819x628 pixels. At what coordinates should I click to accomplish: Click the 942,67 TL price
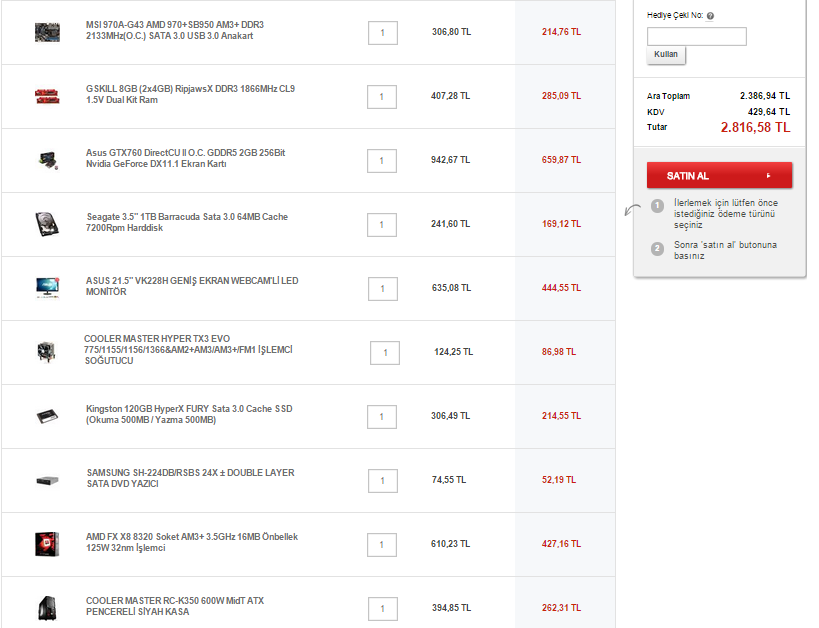click(x=450, y=160)
